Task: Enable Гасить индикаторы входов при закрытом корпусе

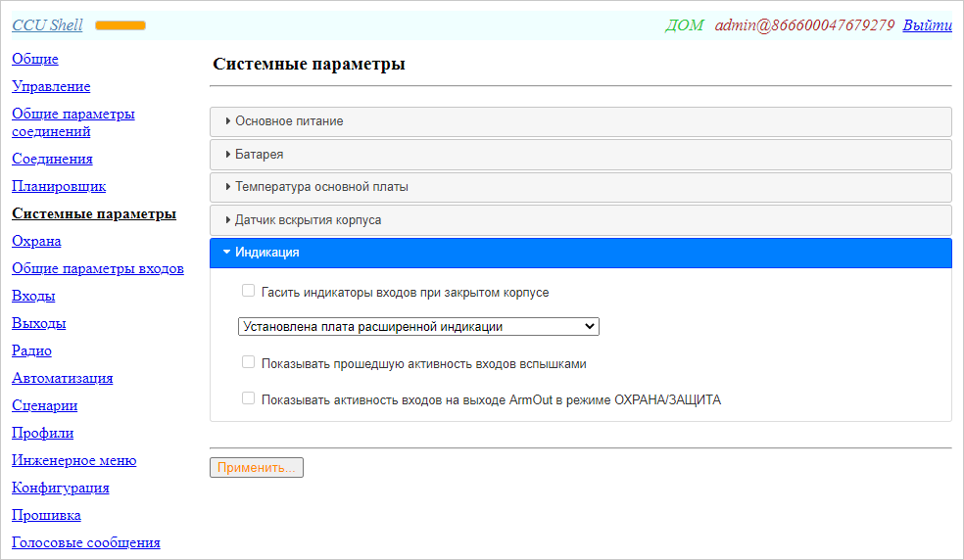Action: [x=249, y=292]
